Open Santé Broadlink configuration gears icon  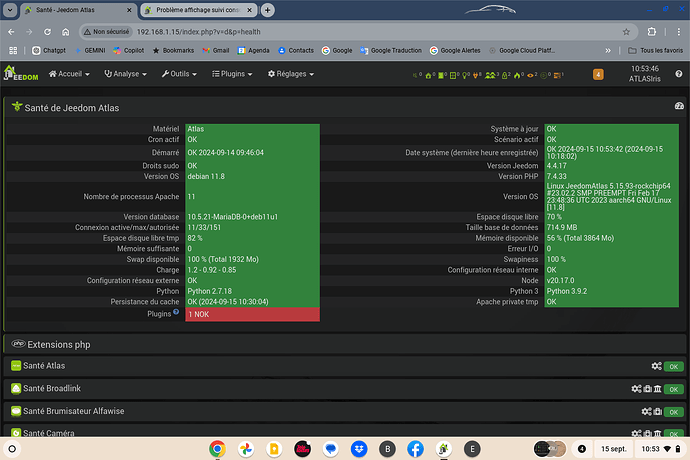[636, 389]
